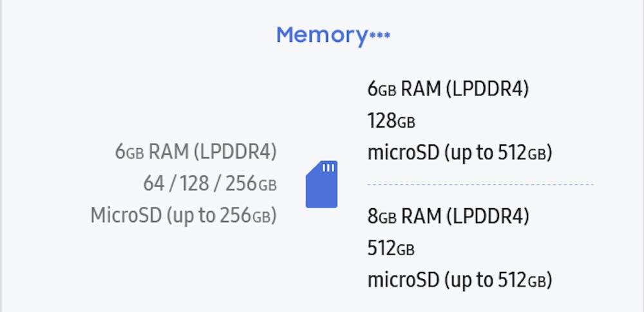The image size is (644, 312).
Task: Click the 128 between 64 and 256GB
Action: tap(193, 184)
